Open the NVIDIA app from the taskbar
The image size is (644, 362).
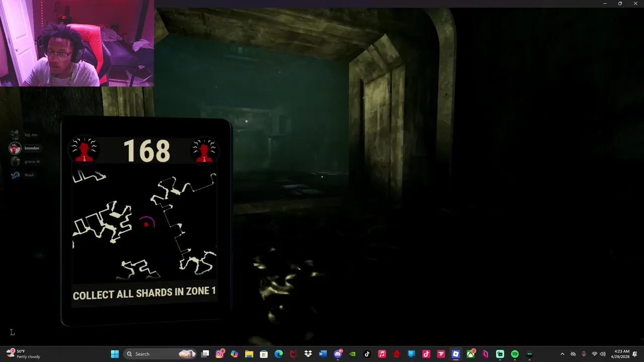click(352, 354)
